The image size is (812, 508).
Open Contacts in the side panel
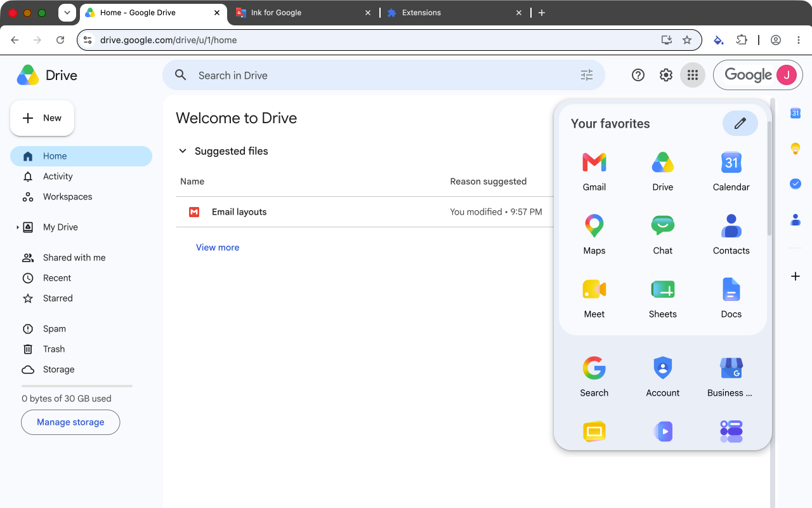click(x=796, y=220)
